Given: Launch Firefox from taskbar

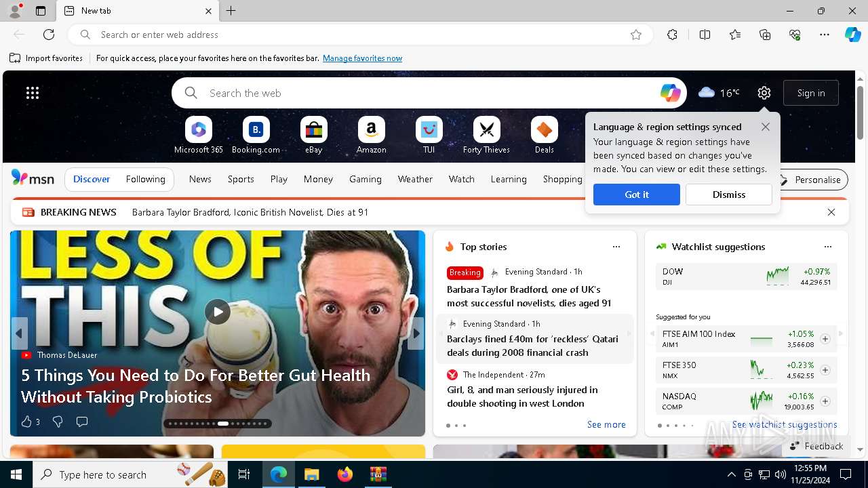Looking at the screenshot, I should 345,474.
